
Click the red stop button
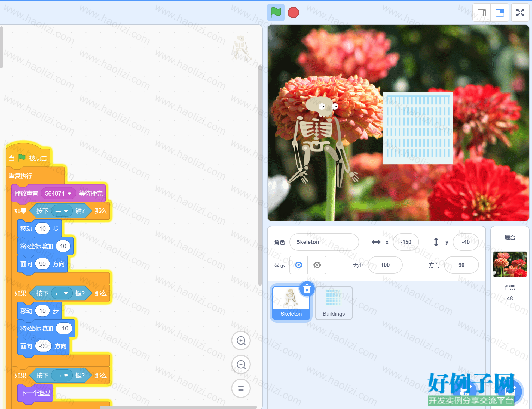[293, 13]
